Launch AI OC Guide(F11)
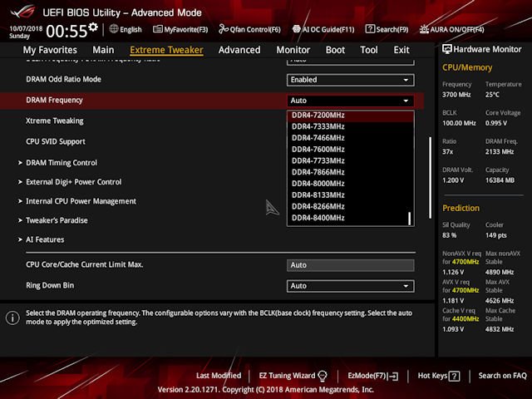This screenshot has height=399, width=532. (323, 30)
